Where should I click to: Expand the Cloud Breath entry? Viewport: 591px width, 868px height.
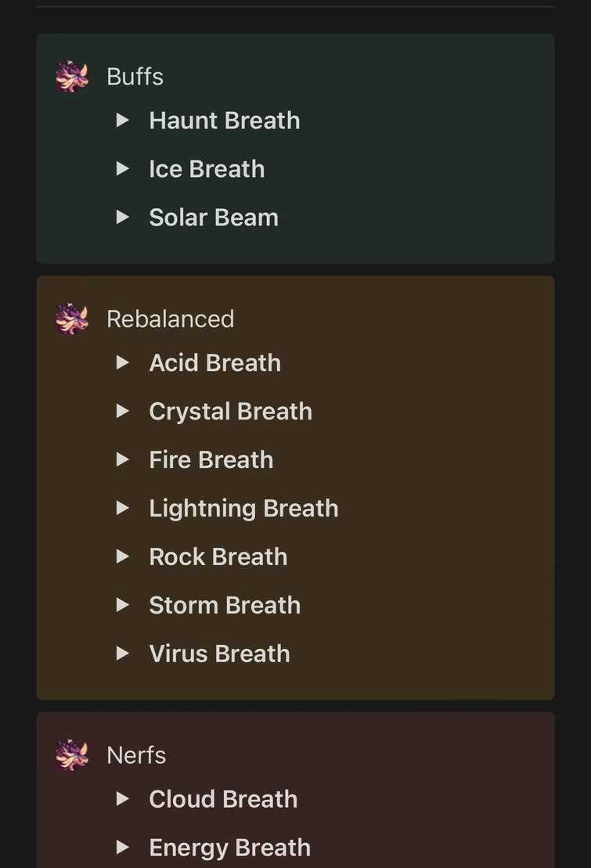click(123, 798)
